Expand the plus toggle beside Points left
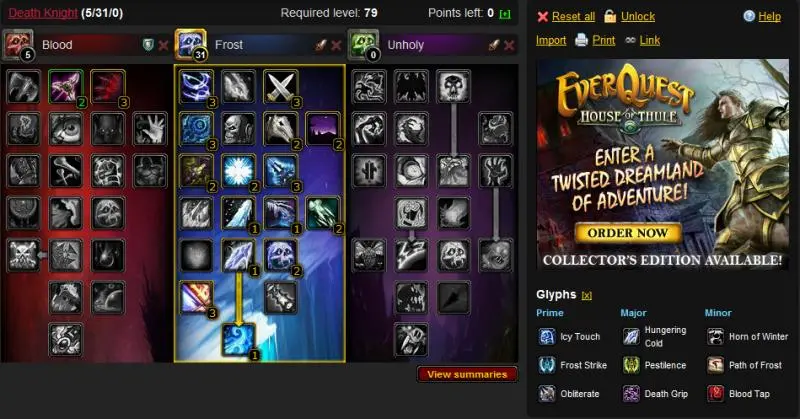This screenshot has width=800, height=419. [x=505, y=14]
